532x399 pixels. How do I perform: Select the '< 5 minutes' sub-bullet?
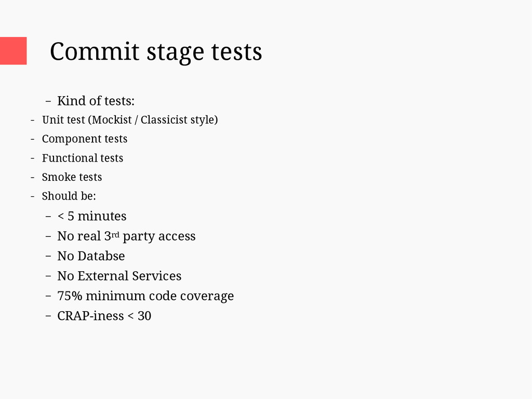91,216
